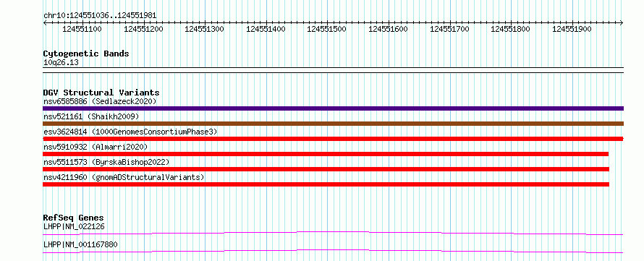Open the Cytogenetic Bands track heading
The width and height of the screenshot is (644, 261).
click(86, 54)
